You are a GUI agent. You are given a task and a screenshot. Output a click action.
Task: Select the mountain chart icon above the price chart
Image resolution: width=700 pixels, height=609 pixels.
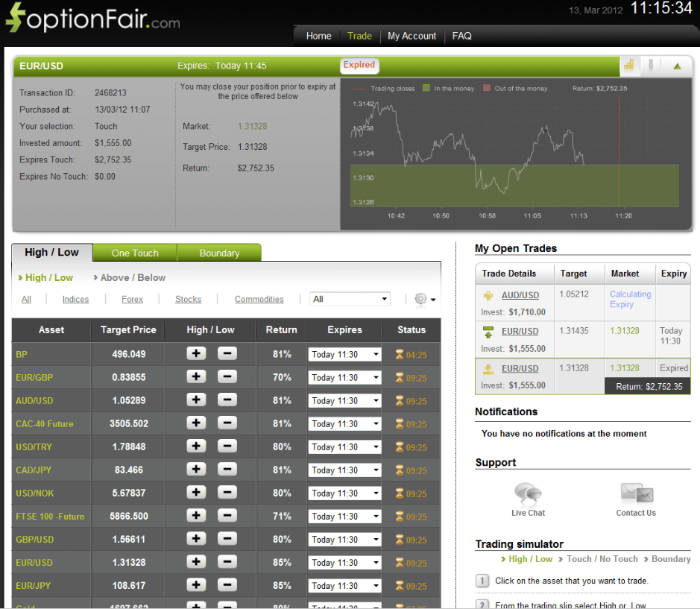[x=677, y=66]
